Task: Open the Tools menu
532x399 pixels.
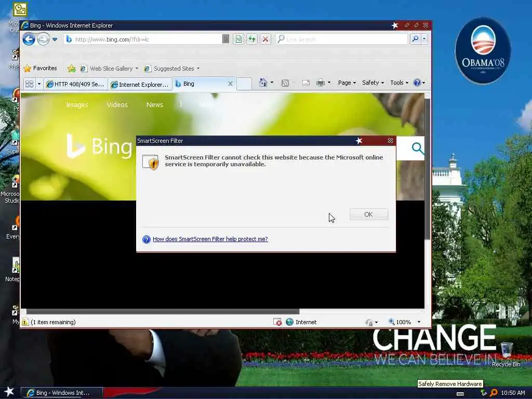Action: [x=399, y=83]
